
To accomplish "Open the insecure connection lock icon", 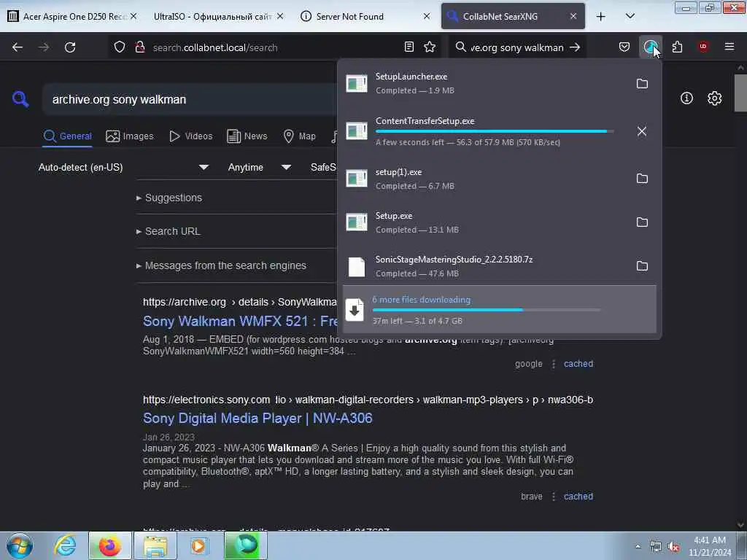I will 139,47.
